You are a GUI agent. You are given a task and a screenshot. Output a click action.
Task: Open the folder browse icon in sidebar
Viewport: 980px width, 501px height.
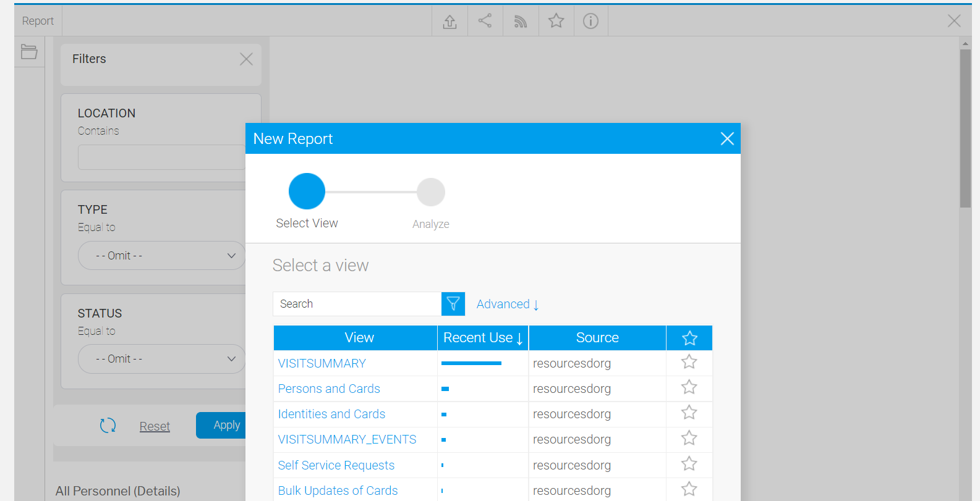(29, 52)
